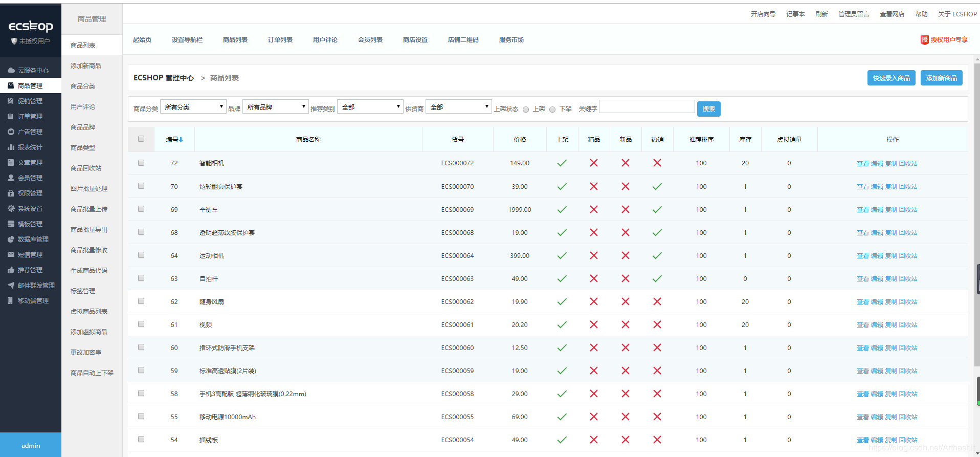The width and height of the screenshot is (980, 457).
Task: Click the 模板管理 sidebar icon
Action: [x=11, y=224]
